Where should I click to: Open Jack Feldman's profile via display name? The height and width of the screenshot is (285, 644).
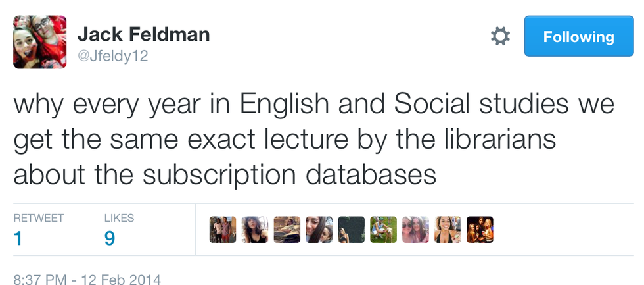coord(144,34)
